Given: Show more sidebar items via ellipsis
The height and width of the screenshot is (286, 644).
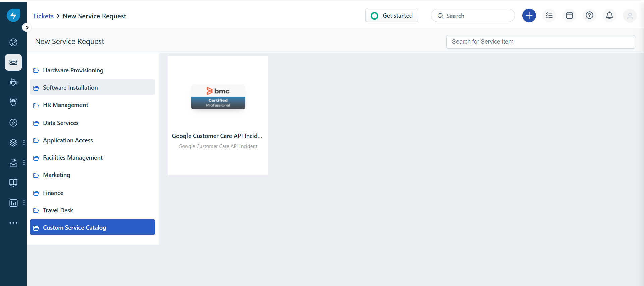Looking at the screenshot, I should (13, 223).
